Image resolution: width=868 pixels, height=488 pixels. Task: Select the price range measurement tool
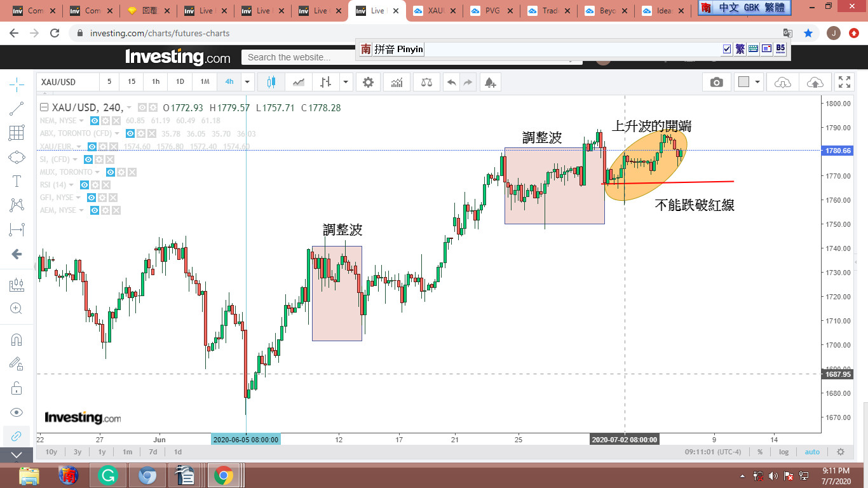pyautogui.click(x=17, y=229)
